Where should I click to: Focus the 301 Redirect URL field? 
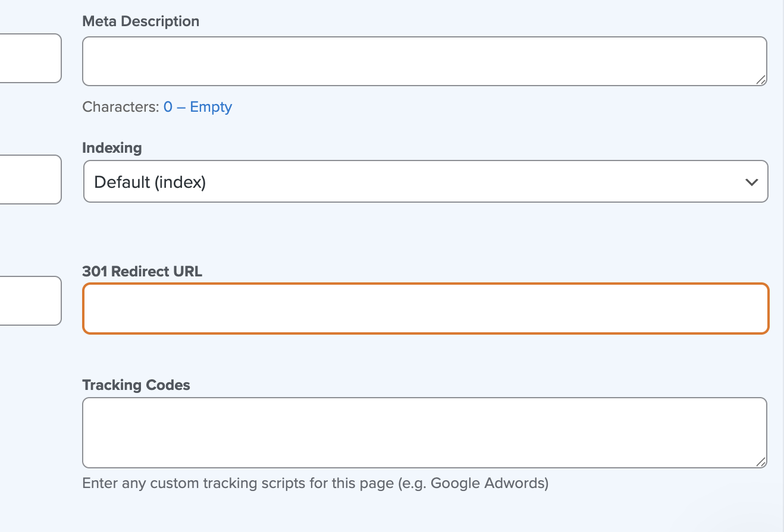coord(425,309)
